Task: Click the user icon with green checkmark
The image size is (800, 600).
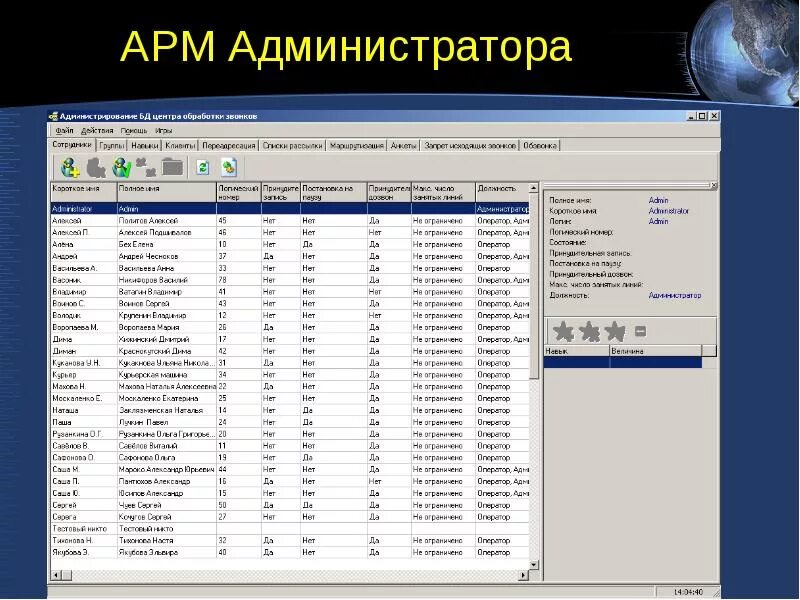Action: pos(121,167)
